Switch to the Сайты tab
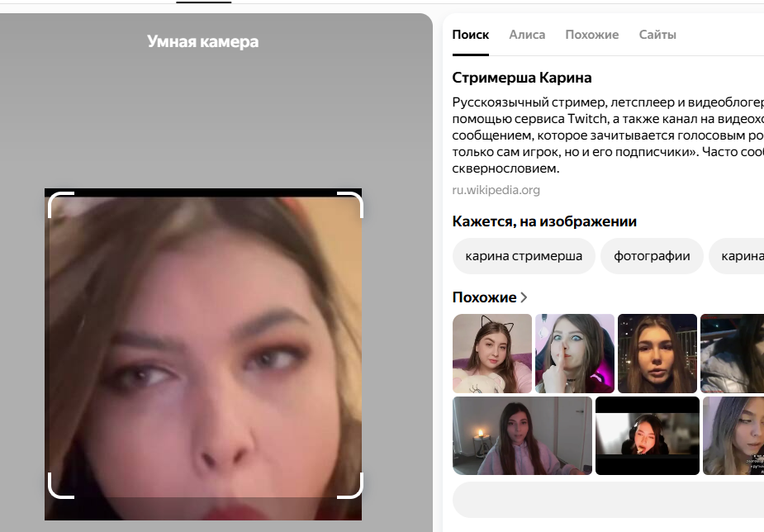 [x=657, y=35]
